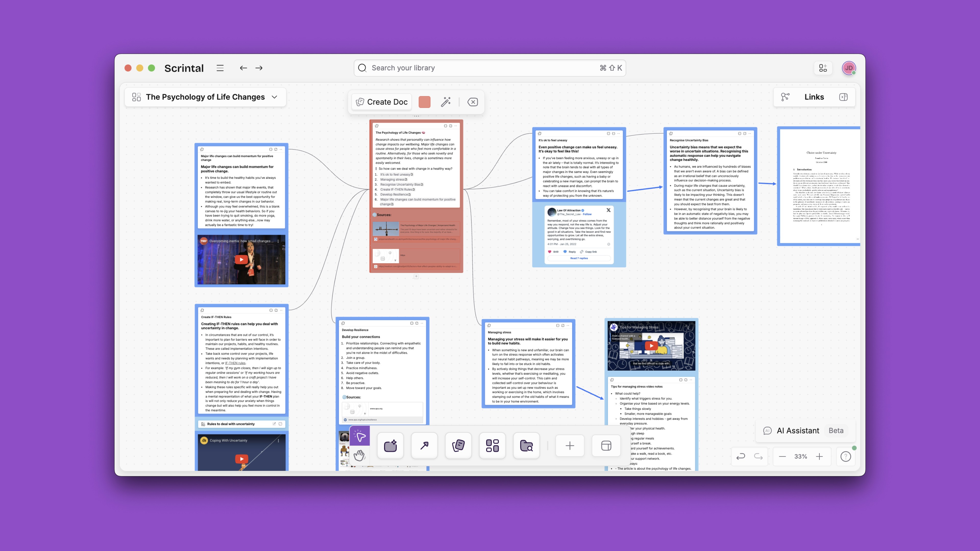The width and height of the screenshot is (980, 551).
Task: Zoom out with the minus button
Action: 782,456
